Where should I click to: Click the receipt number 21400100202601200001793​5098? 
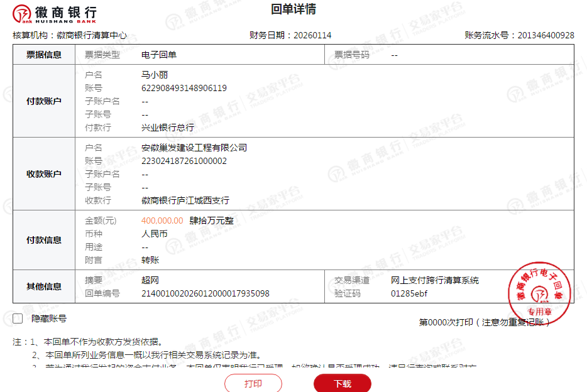[x=205, y=293]
